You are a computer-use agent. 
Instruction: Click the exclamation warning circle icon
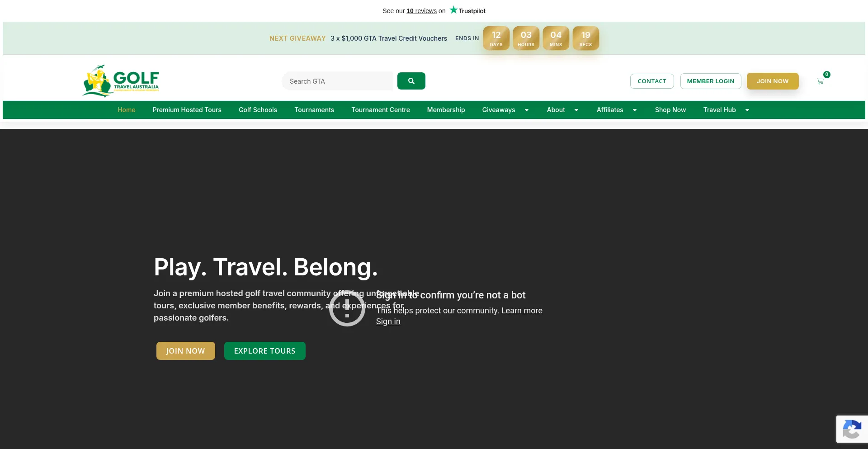coord(347,308)
